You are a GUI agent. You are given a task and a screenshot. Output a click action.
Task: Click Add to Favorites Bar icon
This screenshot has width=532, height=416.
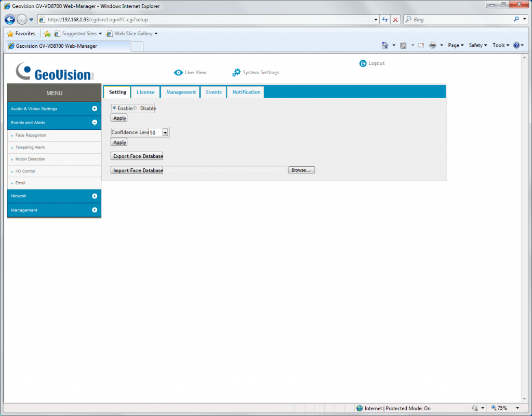pos(47,34)
